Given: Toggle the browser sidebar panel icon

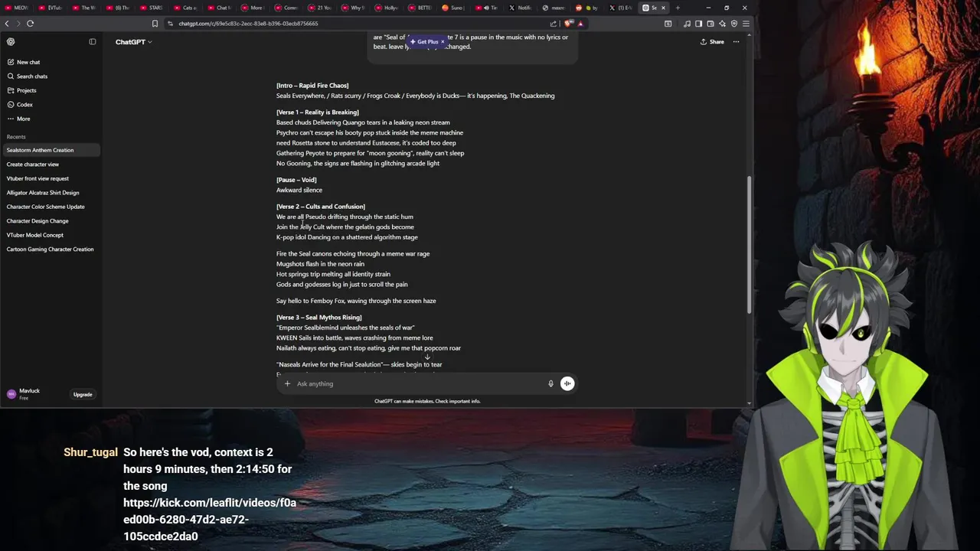Looking at the screenshot, I should (x=698, y=23).
